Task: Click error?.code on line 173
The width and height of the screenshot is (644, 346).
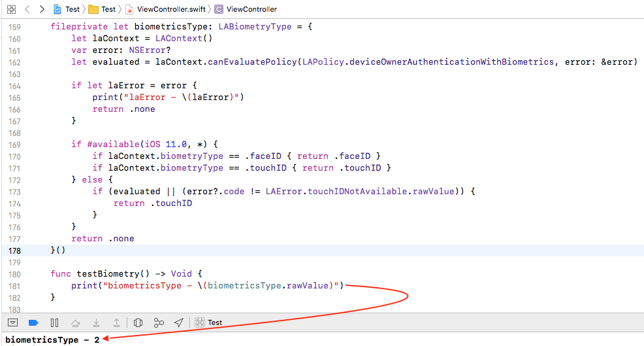Action: point(216,191)
